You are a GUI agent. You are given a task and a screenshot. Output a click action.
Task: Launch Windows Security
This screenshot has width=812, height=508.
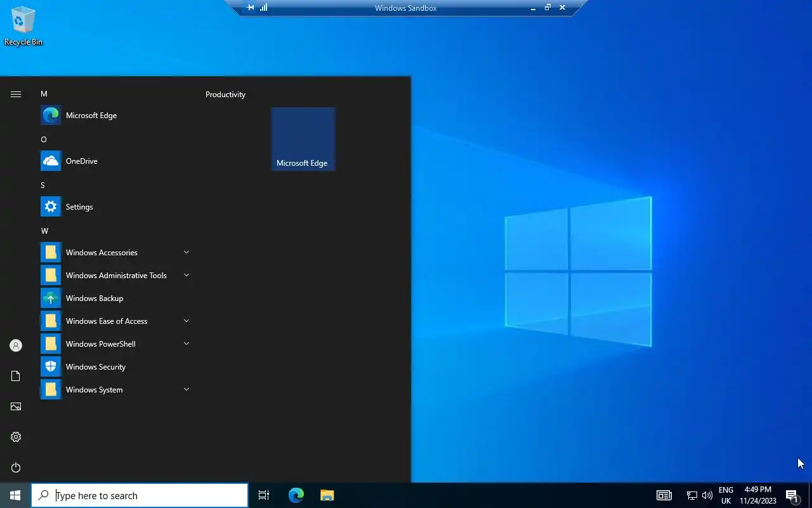[115, 367]
